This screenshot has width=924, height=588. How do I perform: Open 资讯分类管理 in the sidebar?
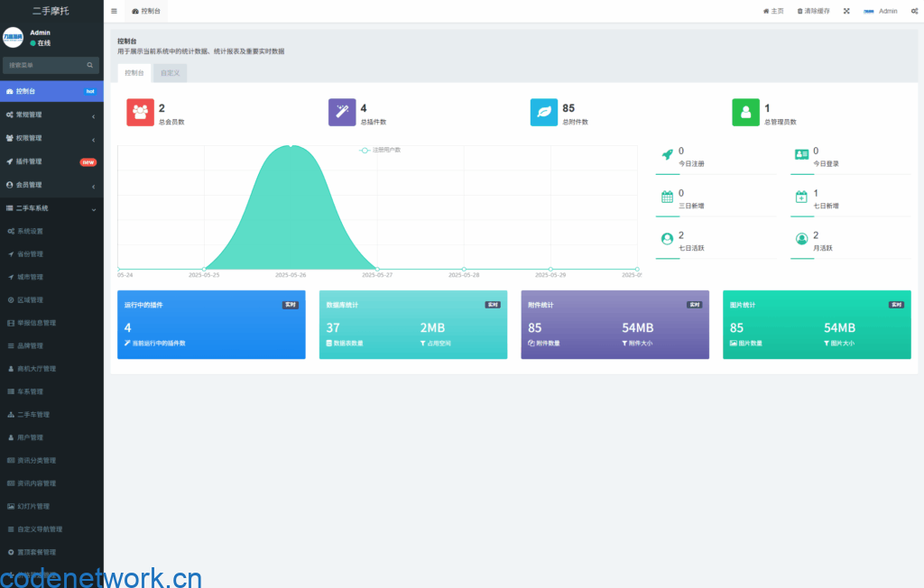(x=51, y=461)
